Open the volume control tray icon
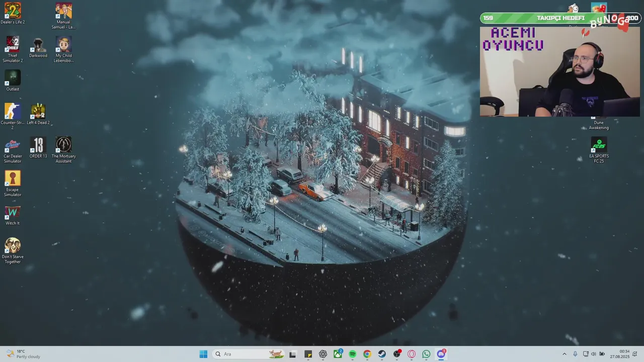644x362 pixels. (593, 354)
